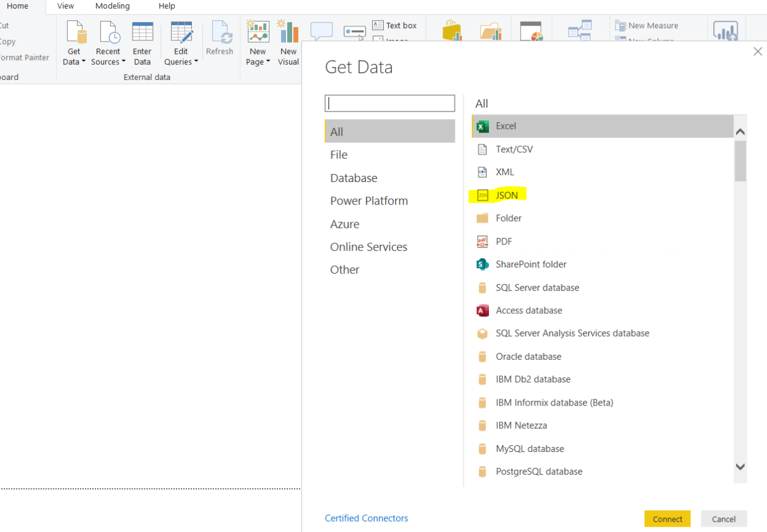The height and width of the screenshot is (532, 767).
Task: Click the Connect button
Action: [667, 519]
